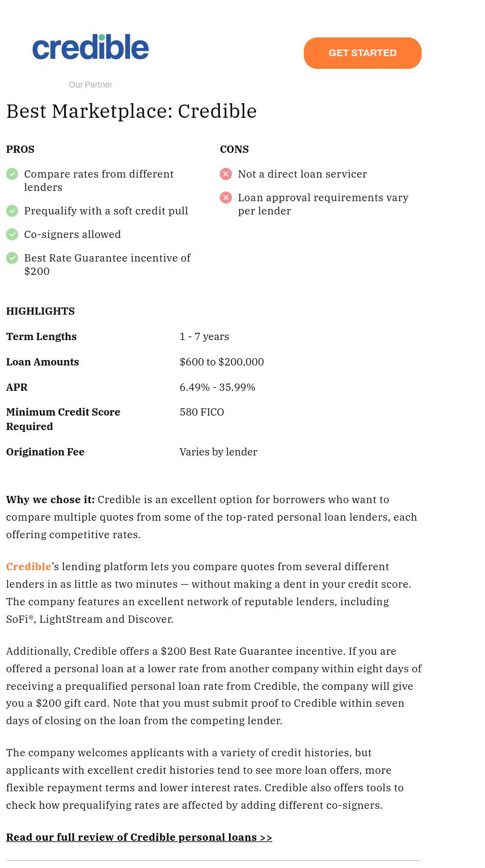This screenshot has width=485, height=868.
Task: Click the 'Our Partner' label
Action: 91,85
